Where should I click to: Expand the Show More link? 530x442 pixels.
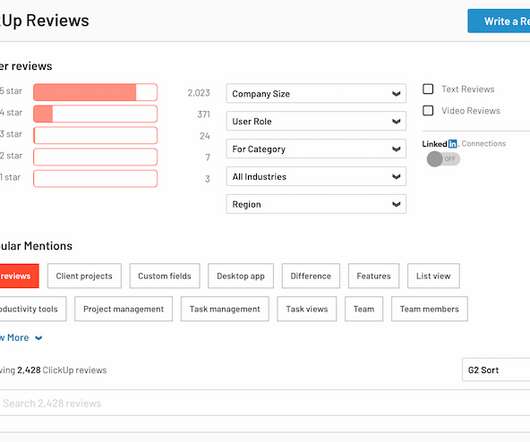[21, 338]
